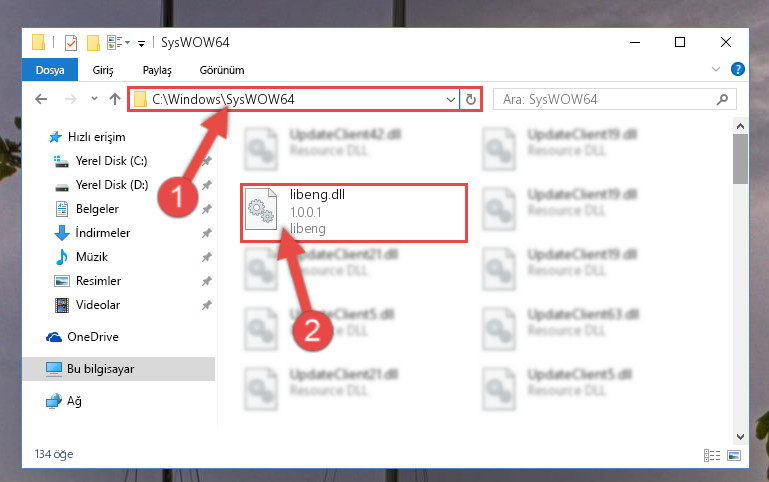
Task: Open the Paylaş ribbon tab
Action: pos(157,70)
